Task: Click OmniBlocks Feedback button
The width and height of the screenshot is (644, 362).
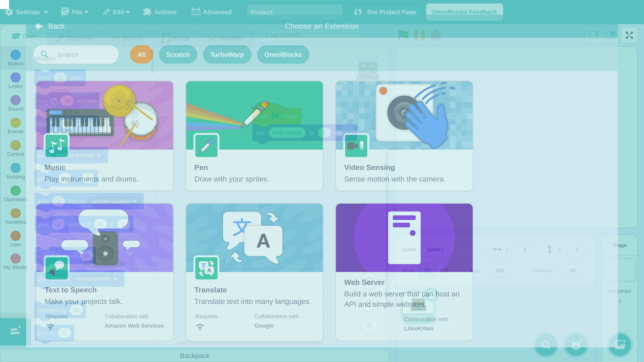Action: pos(464,12)
